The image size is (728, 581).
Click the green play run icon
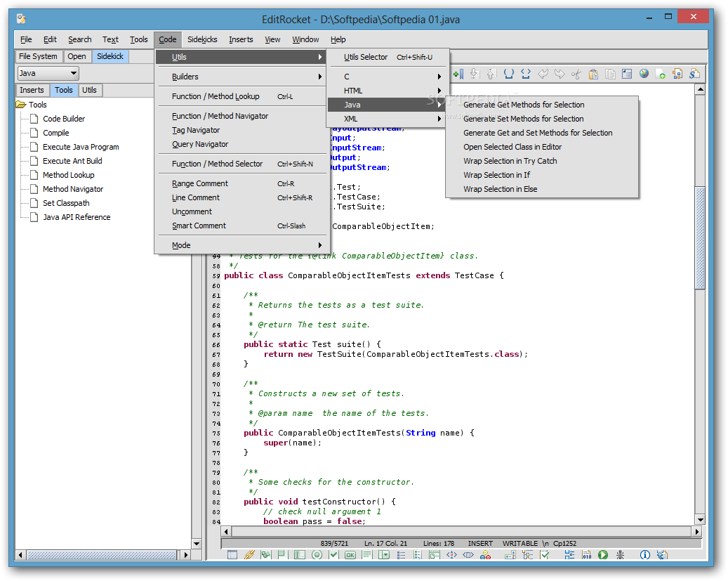point(603,554)
